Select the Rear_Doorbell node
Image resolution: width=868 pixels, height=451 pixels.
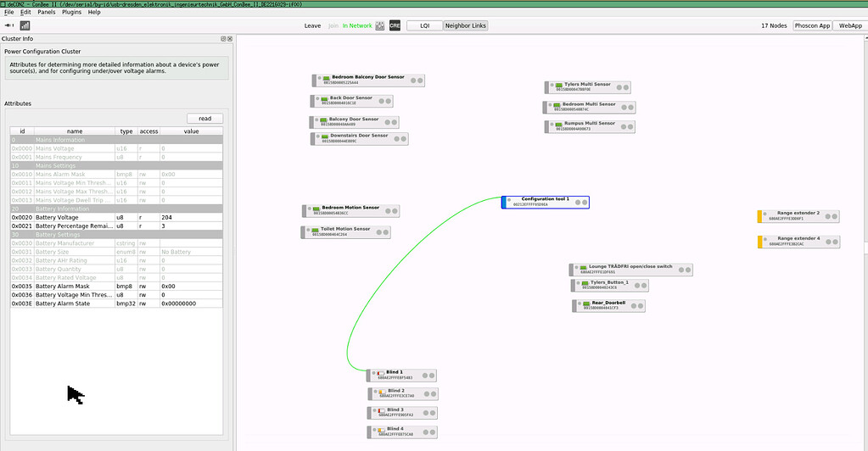[608, 305]
